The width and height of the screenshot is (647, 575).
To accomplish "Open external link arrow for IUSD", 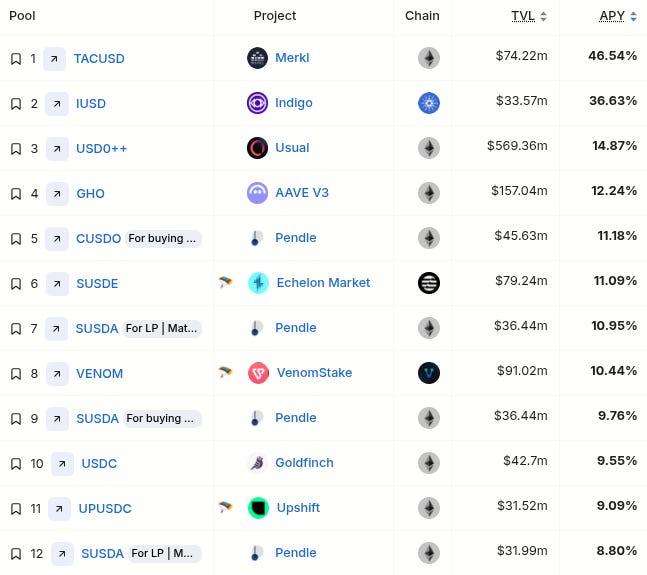I will pyautogui.click(x=56, y=104).
